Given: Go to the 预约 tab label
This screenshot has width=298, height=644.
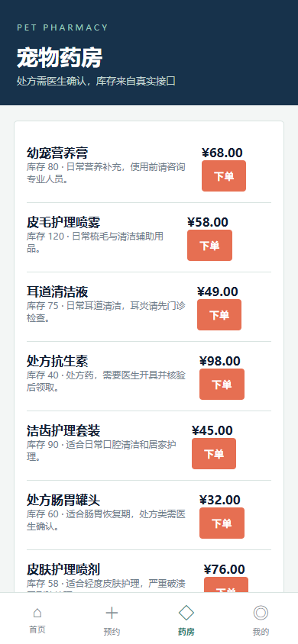Looking at the screenshot, I should (112, 632).
